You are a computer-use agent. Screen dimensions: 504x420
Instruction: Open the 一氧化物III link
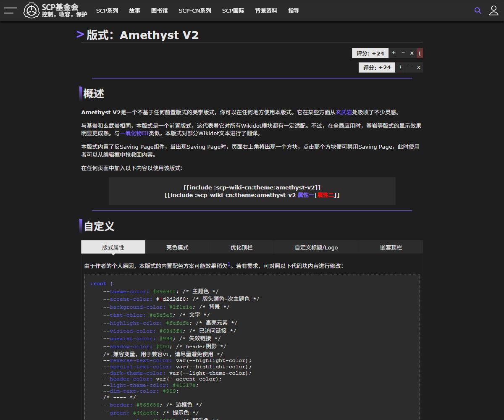134,133
